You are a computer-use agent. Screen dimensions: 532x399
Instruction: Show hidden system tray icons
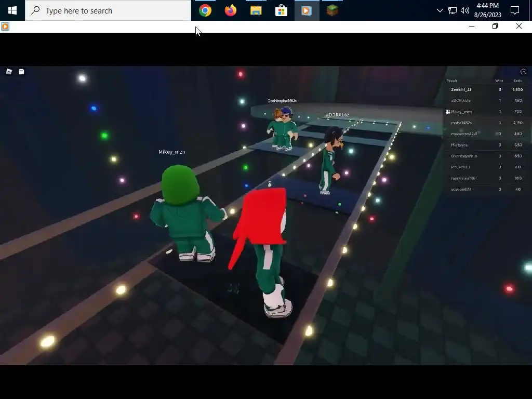pos(440,10)
